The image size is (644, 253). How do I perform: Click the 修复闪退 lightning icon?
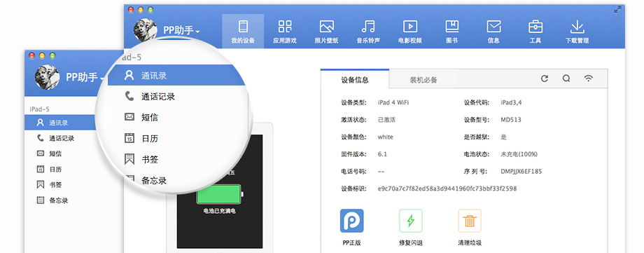point(411,221)
